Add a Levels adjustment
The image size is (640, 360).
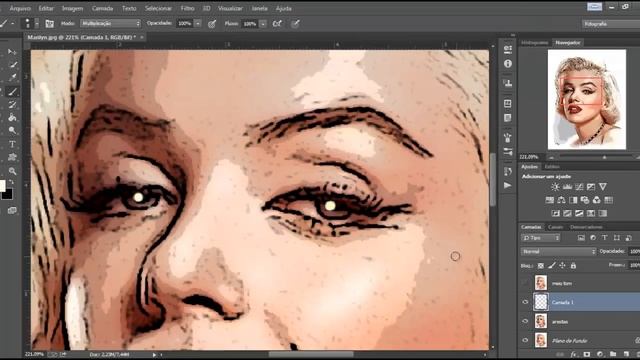(x=567, y=187)
